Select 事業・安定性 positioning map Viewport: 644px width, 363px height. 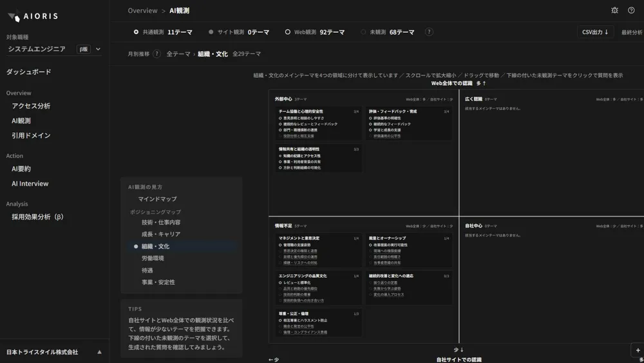coord(158,282)
